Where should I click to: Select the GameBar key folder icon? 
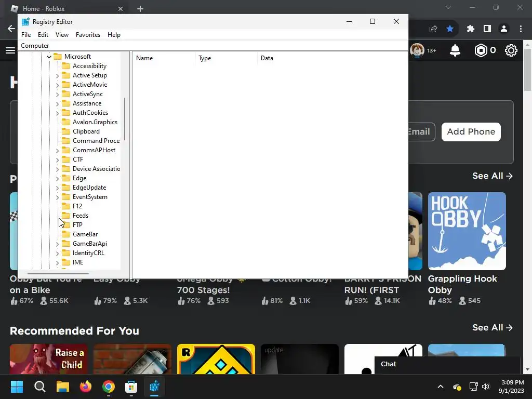click(x=66, y=234)
